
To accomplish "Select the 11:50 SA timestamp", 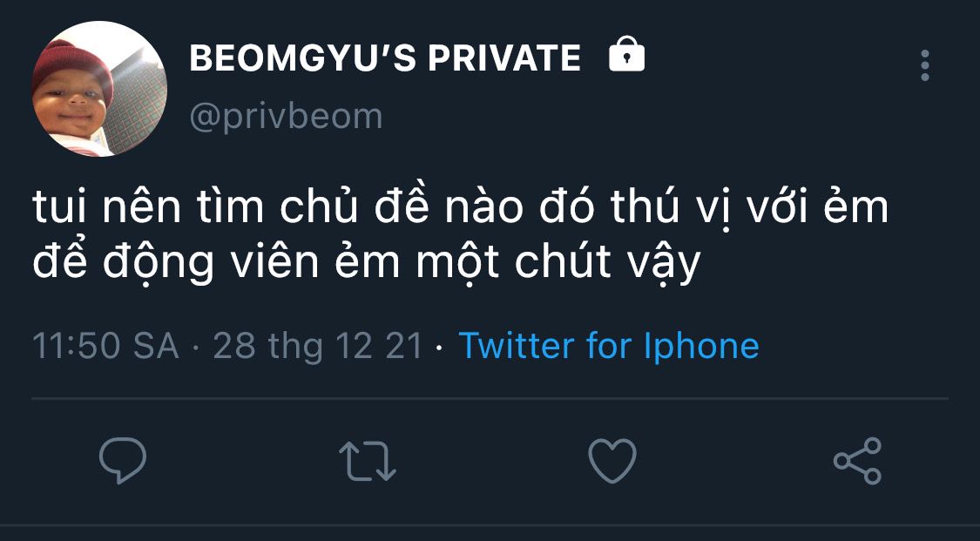I will (105, 346).
